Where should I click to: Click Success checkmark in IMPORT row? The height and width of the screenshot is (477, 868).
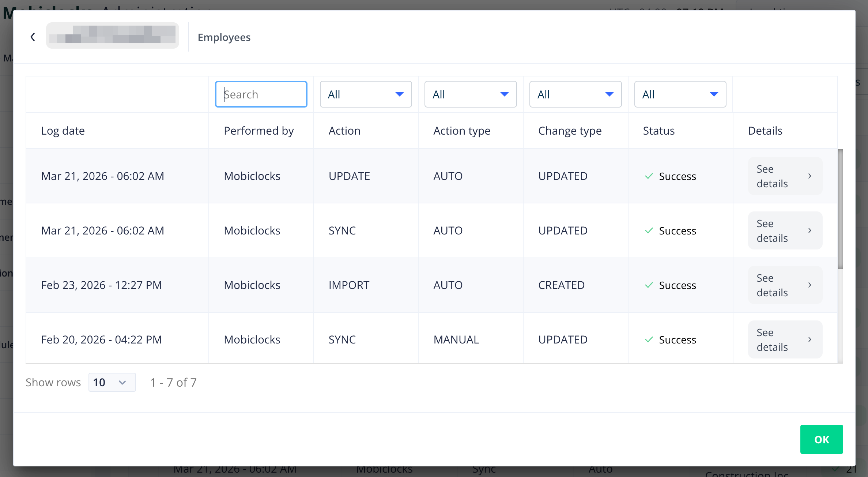649,285
